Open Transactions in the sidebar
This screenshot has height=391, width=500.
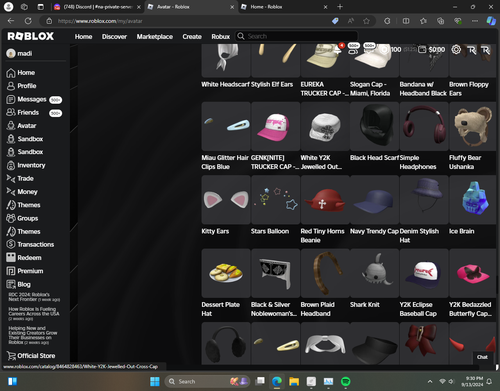point(30,245)
